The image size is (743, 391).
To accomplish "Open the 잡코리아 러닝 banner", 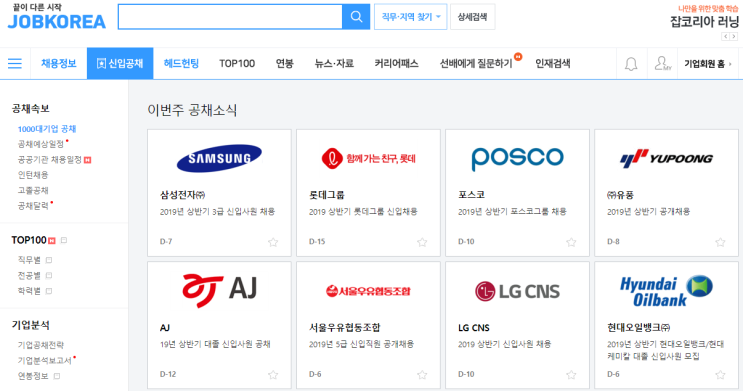I will [x=704, y=17].
